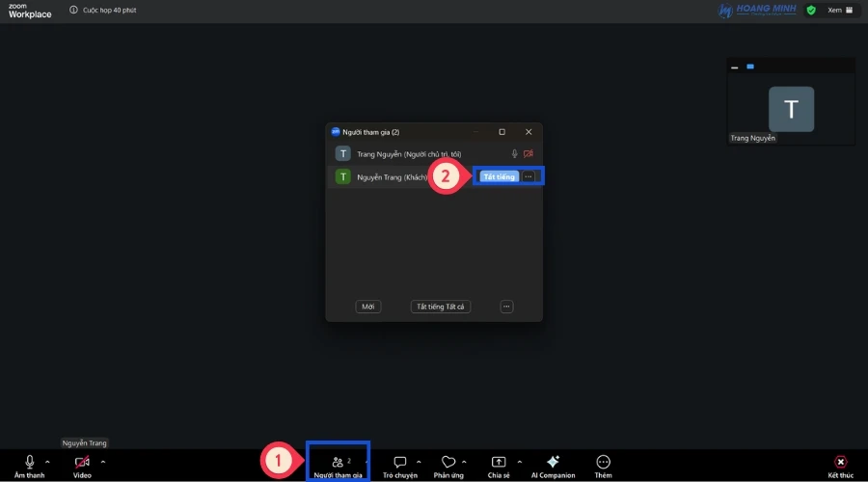Mute guest with the Tắt tiếng button
This screenshot has height=482, width=868.
click(x=500, y=176)
